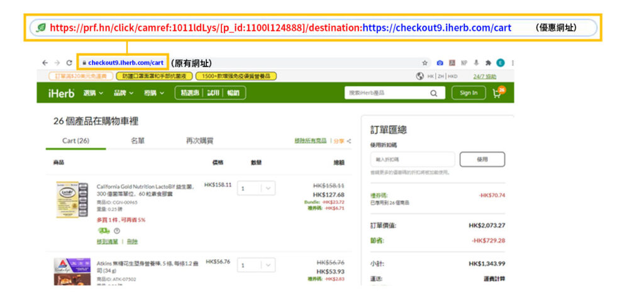Apply promo code with 使用 button
Screen dimensions: 644x305
pos(482,159)
